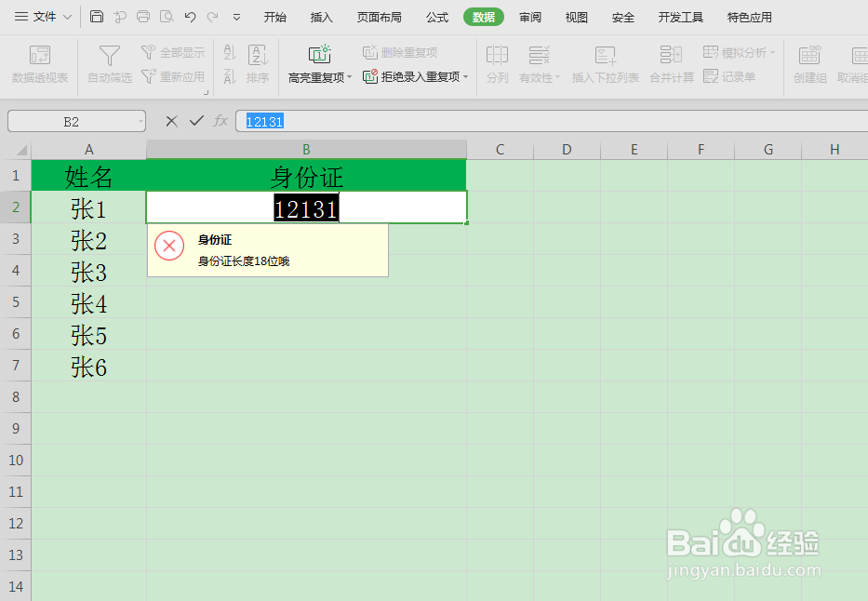The image size is (868, 601).
Task: Select the cell containing 张4
Action: [88, 303]
